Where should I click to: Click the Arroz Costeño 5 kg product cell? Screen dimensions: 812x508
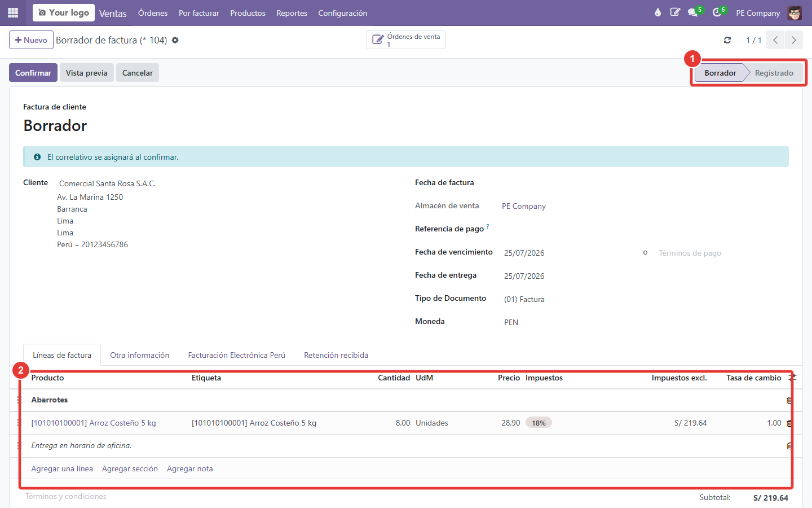(x=94, y=423)
